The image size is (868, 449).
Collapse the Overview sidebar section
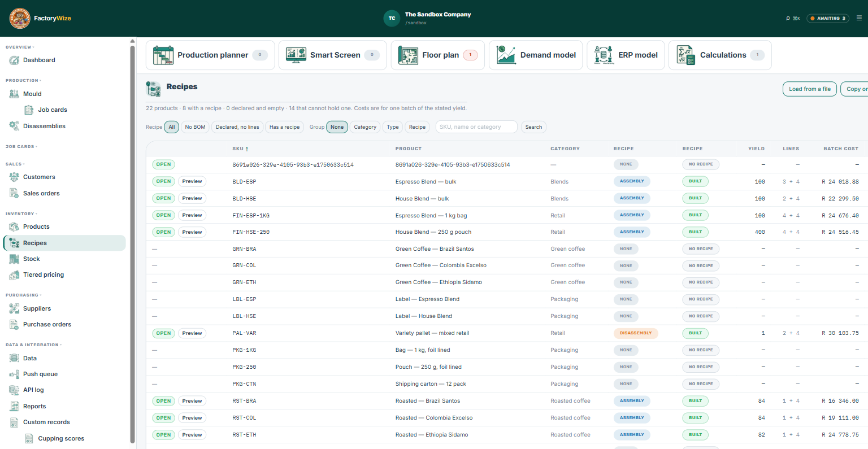pos(20,47)
